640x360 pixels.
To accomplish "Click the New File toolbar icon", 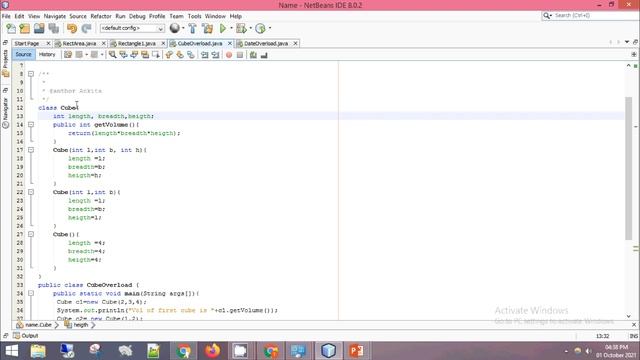I will pos(11,28).
